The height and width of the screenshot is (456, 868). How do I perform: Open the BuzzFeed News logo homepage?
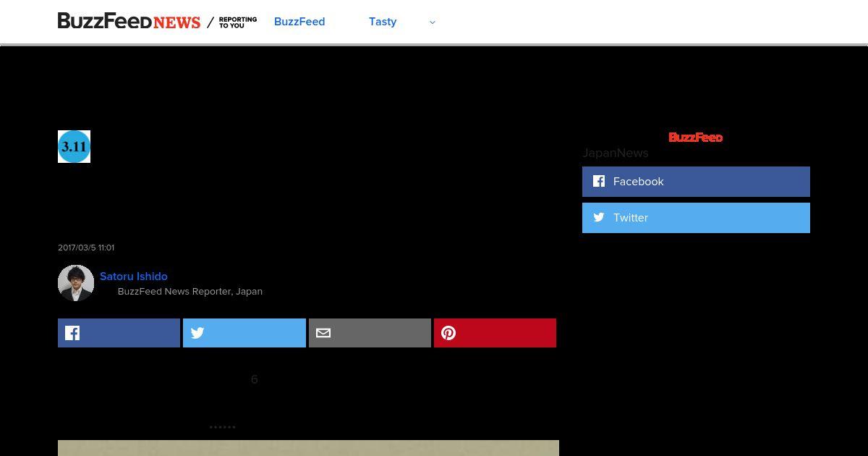click(x=129, y=22)
